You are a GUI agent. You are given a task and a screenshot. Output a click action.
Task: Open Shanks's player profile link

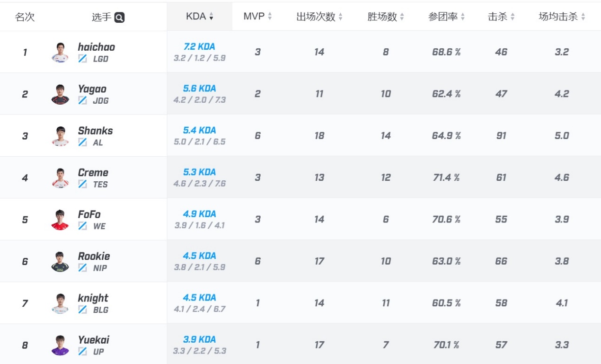96,131
